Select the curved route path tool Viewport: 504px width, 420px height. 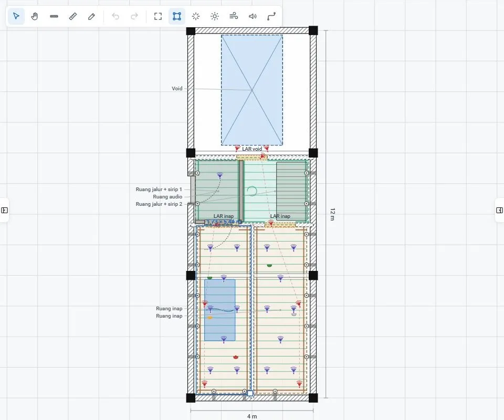pyautogui.click(x=271, y=16)
